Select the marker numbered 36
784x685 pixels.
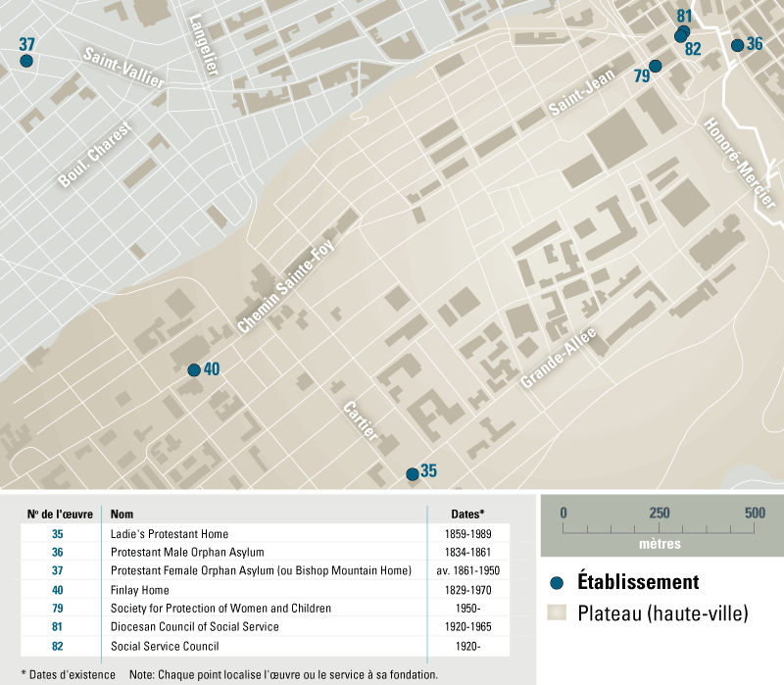click(x=737, y=45)
